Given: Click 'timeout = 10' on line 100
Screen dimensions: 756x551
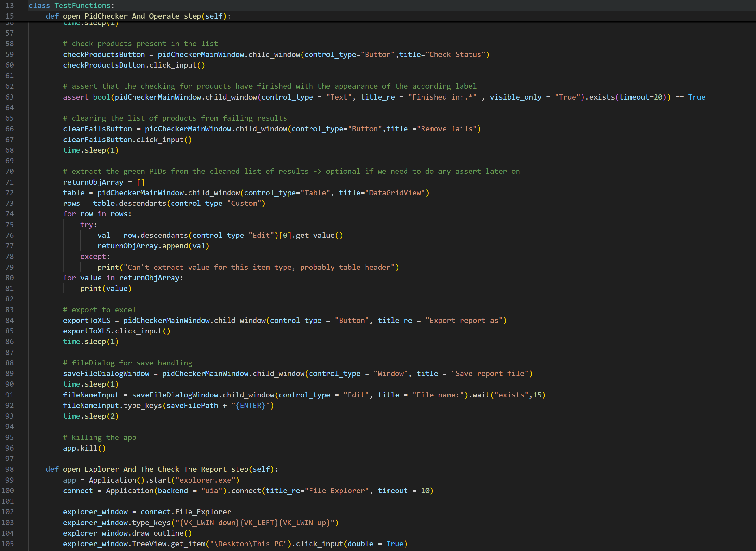Looking at the screenshot, I should coord(403,491).
